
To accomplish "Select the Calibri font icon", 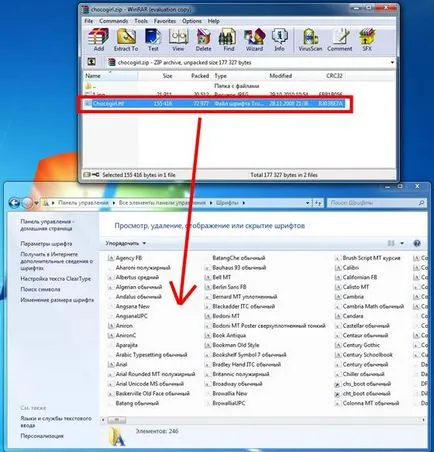I will point(338,268).
